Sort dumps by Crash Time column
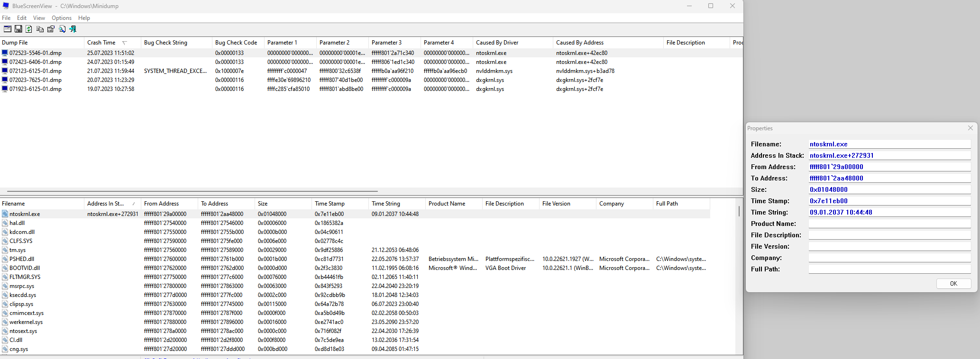 pyautogui.click(x=113, y=43)
